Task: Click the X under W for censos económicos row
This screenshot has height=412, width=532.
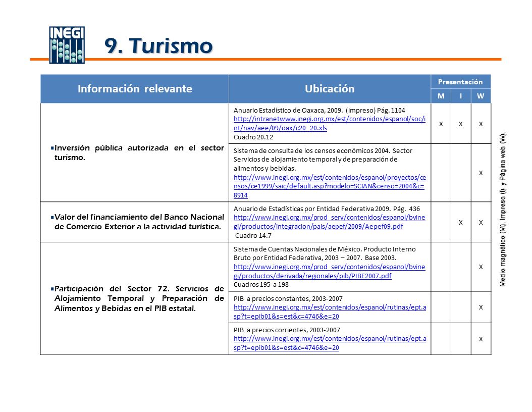Action: pyautogui.click(x=481, y=173)
